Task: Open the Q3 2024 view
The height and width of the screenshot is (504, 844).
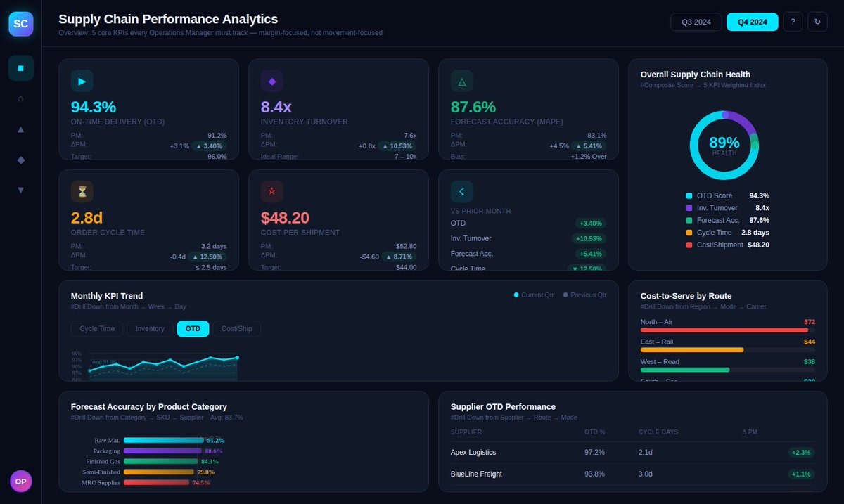Action: pos(696,22)
